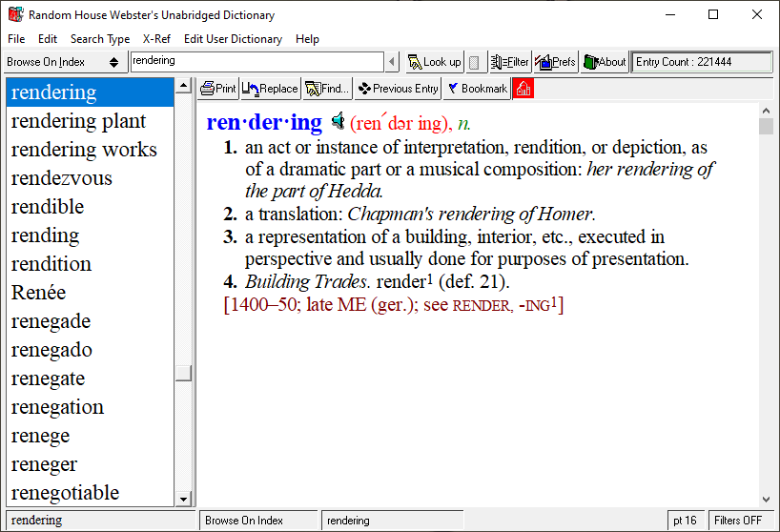Click the Look up button
This screenshot has height=532, width=780.
coord(434,62)
